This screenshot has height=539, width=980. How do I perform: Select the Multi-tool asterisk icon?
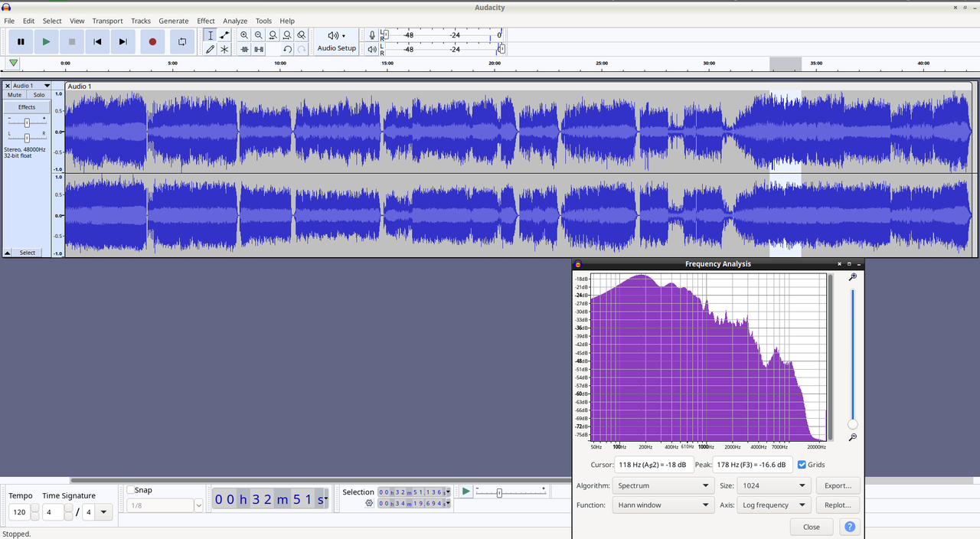coord(224,49)
